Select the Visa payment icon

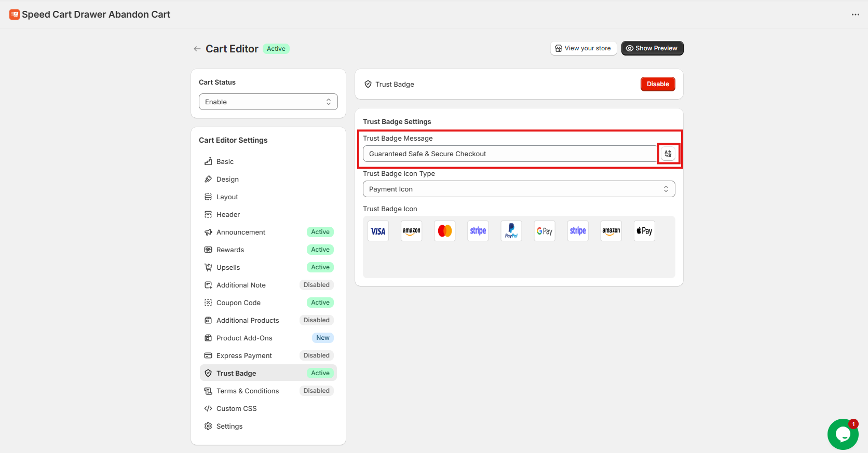click(x=378, y=231)
